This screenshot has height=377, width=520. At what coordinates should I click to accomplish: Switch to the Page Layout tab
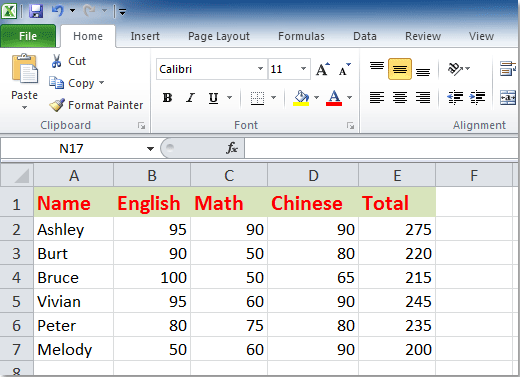click(219, 36)
